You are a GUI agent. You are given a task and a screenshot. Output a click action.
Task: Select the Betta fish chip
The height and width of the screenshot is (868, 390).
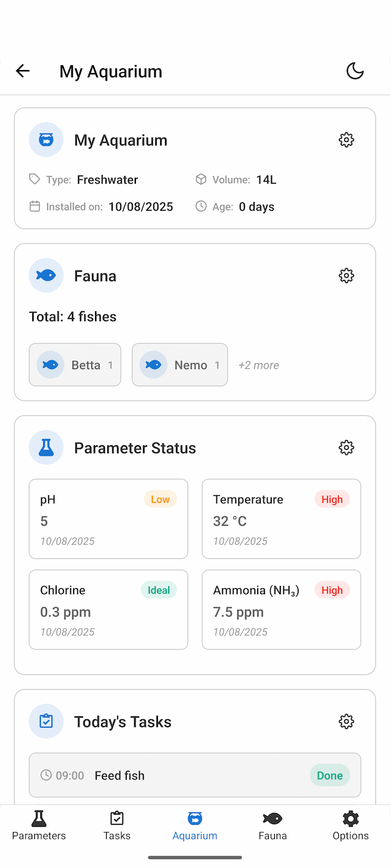[x=75, y=365]
